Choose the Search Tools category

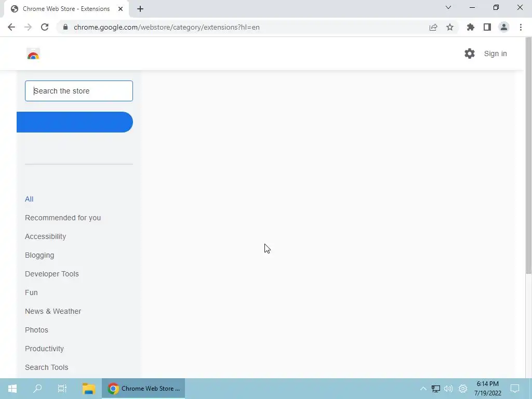[x=46, y=367]
